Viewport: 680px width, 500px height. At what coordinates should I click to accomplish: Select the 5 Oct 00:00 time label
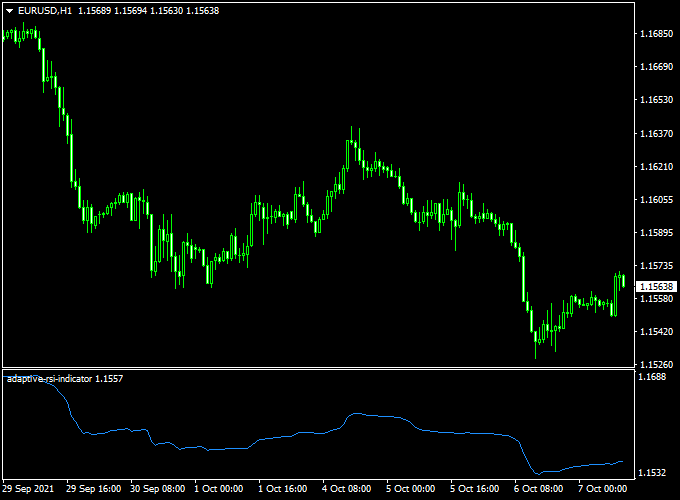click(411, 489)
